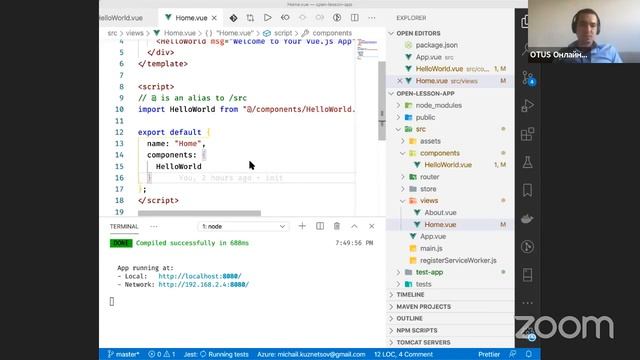640x360 pixels.
Task: Open the '1: node' terminal selector dropdown
Action: 243,226
